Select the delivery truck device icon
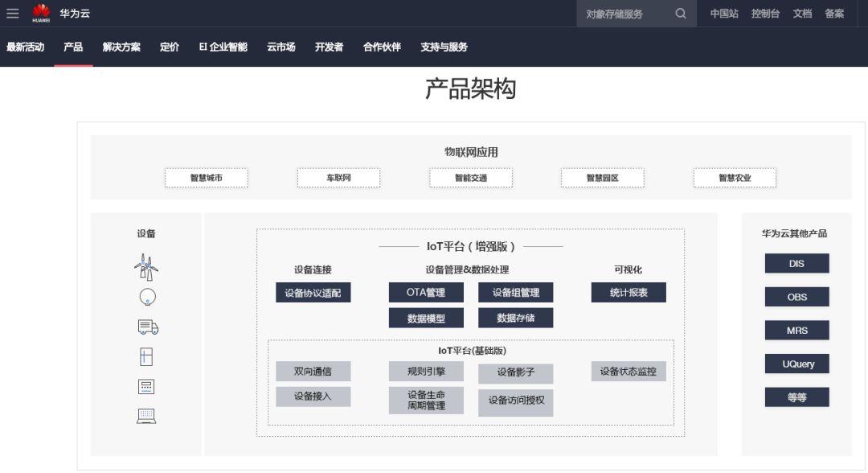 point(148,327)
